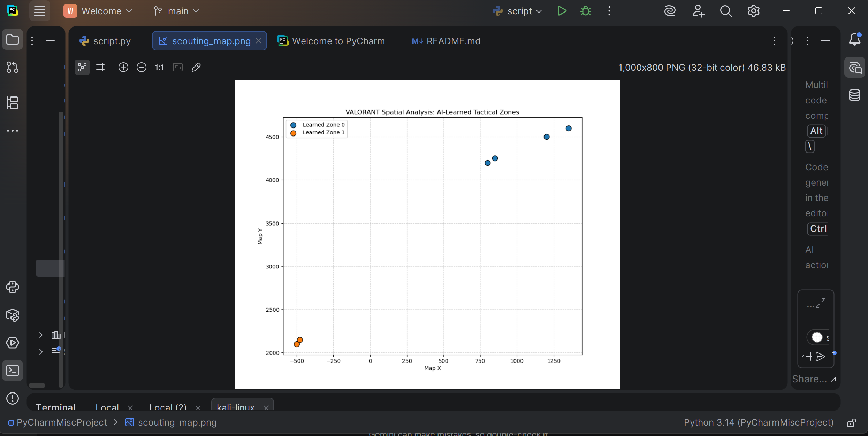Open the Terminal tool window icon
The height and width of the screenshot is (436, 868).
[x=13, y=371]
